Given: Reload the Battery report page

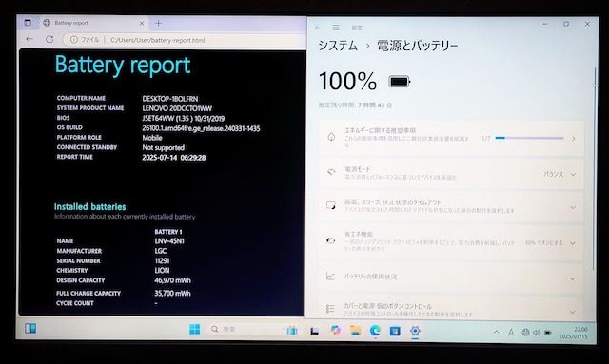Looking at the screenshot, I should pos(49,39).
